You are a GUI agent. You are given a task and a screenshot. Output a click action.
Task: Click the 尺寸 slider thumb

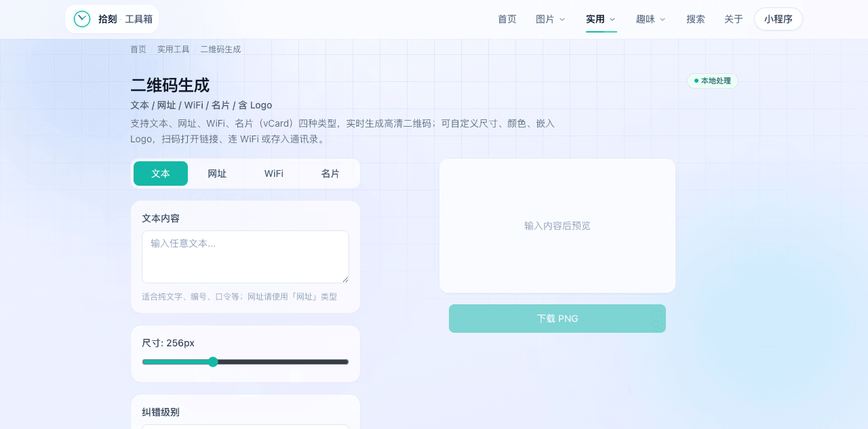[x=213, y=362]
